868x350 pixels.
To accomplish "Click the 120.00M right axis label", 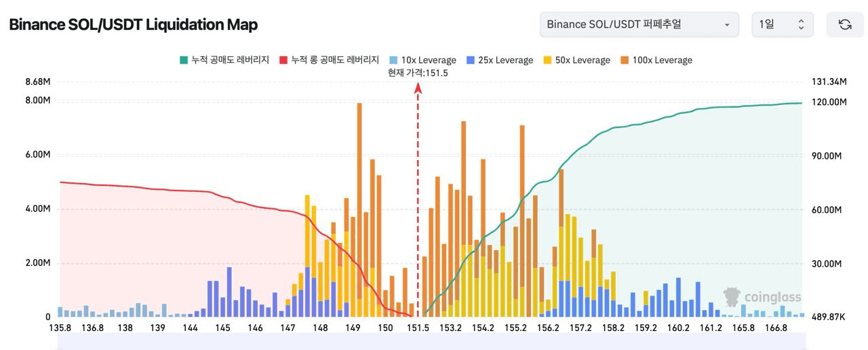I will point(828,102).
